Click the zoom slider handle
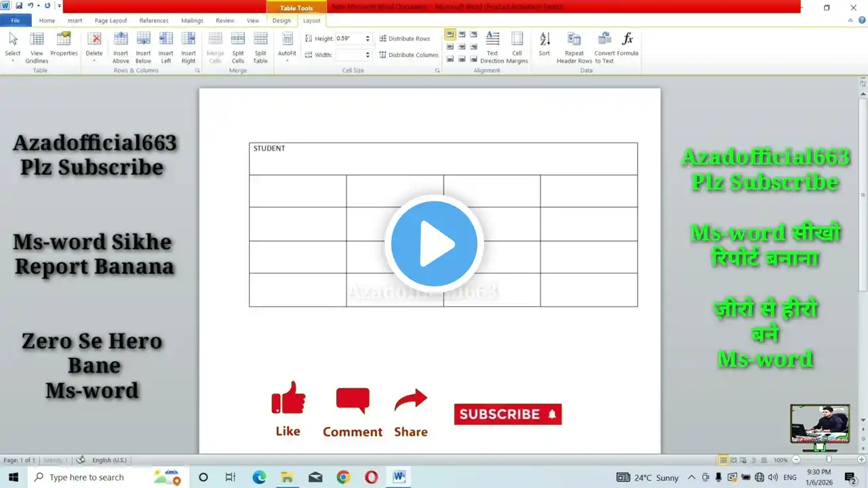The width and height of the screenshot is (868, 488). 828,460
